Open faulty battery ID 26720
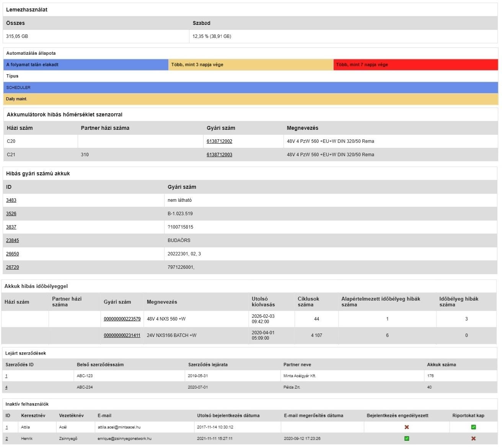This screenshot has width=502, height=448. [x=13, y=267]
